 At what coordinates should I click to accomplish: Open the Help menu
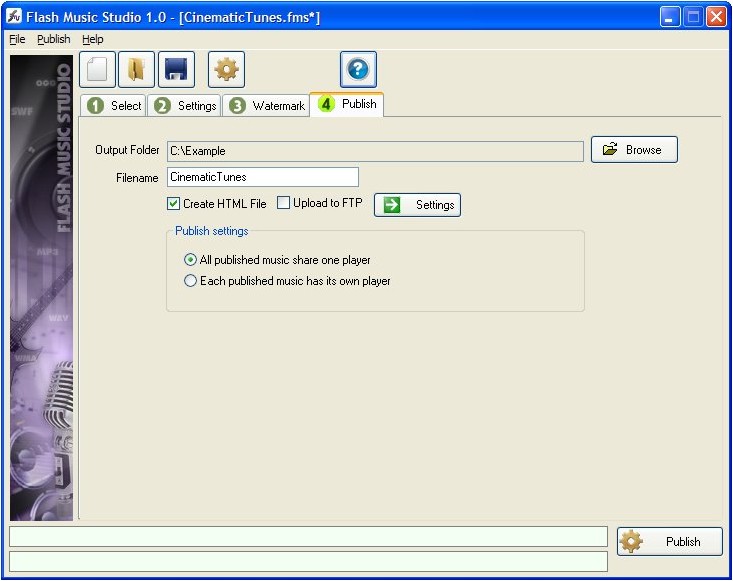pos(93,39)
